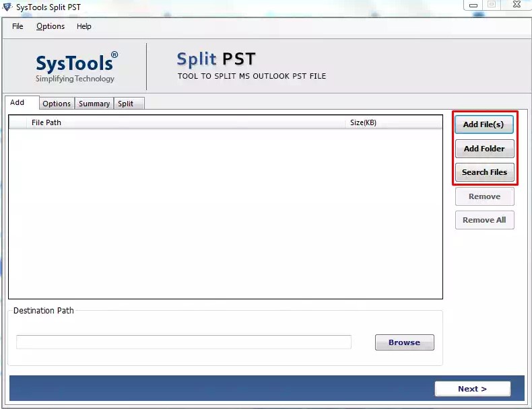Minimize the SysTools Split PST window
The width and height of the screenshot is (532, 409).
pos(473,5)
